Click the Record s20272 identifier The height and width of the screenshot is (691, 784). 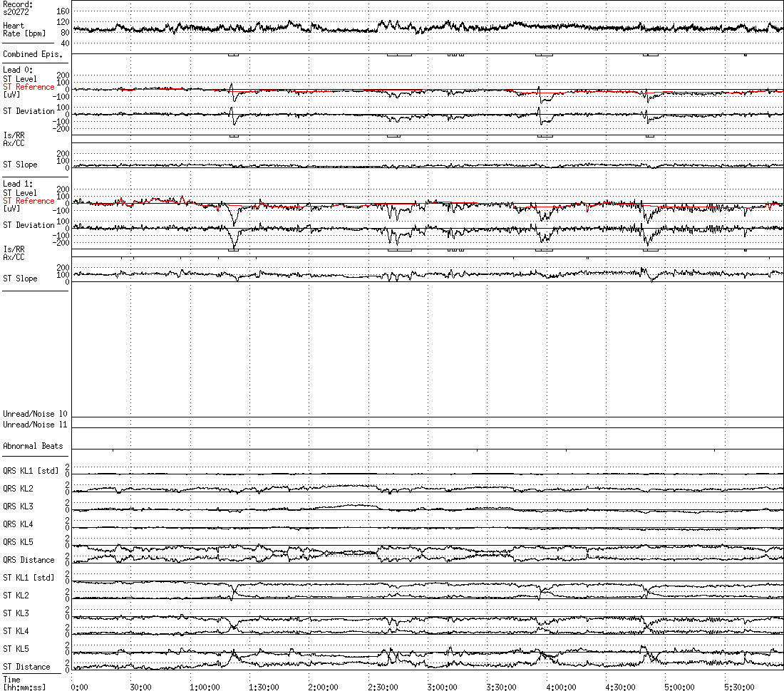tap(18, 9)
